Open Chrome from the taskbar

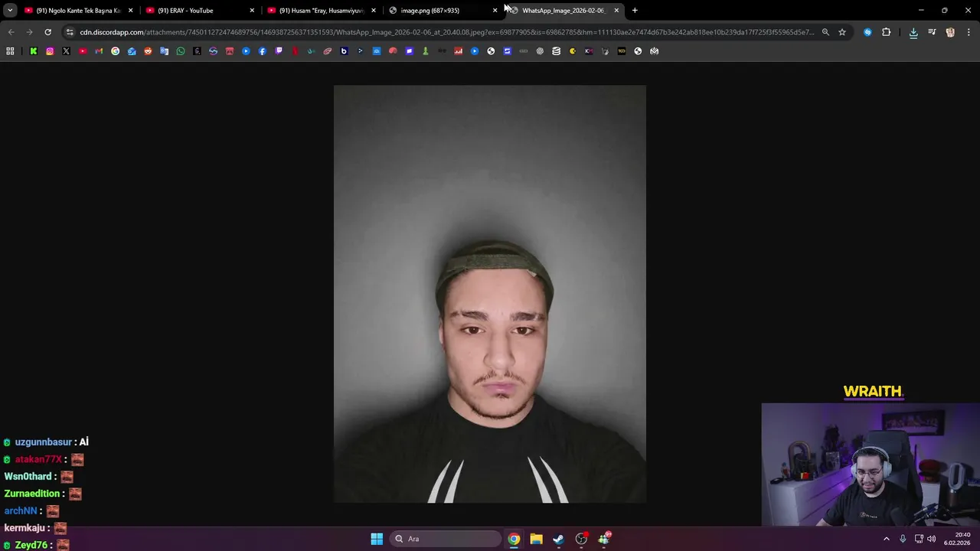point(514,539)
